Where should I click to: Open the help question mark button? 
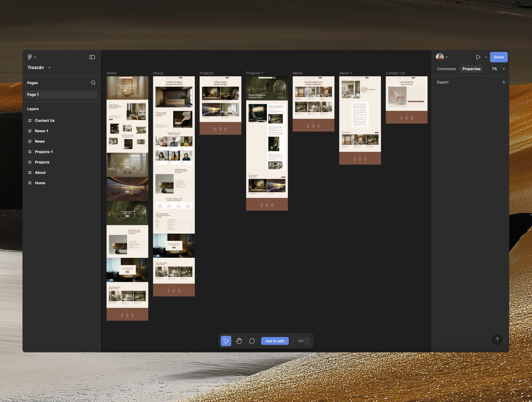(497, 340)
